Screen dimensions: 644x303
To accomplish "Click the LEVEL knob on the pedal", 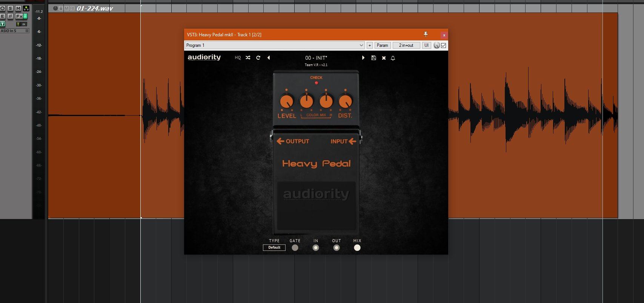I will pyautogui.click(x=286, y=101).
